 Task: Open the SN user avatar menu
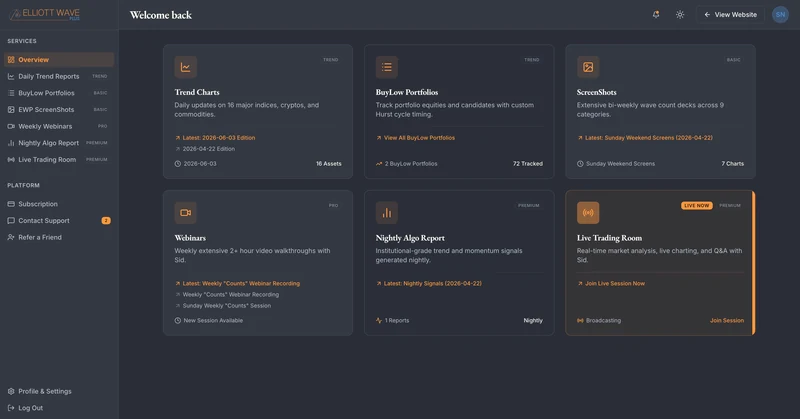[780, 15]
